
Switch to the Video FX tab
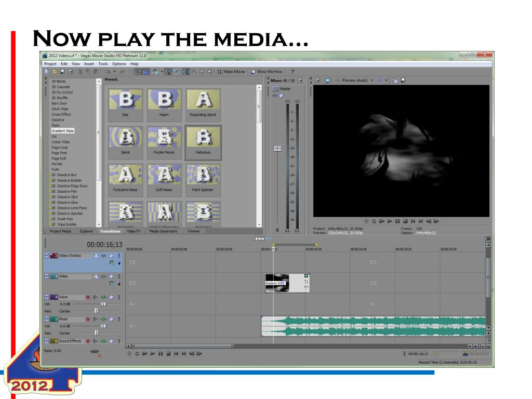click(134, 231)
